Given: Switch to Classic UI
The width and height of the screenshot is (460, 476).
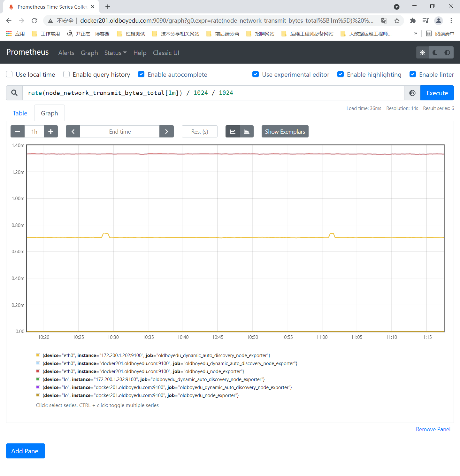Looking at the screenshot, I should pos(166,53).
